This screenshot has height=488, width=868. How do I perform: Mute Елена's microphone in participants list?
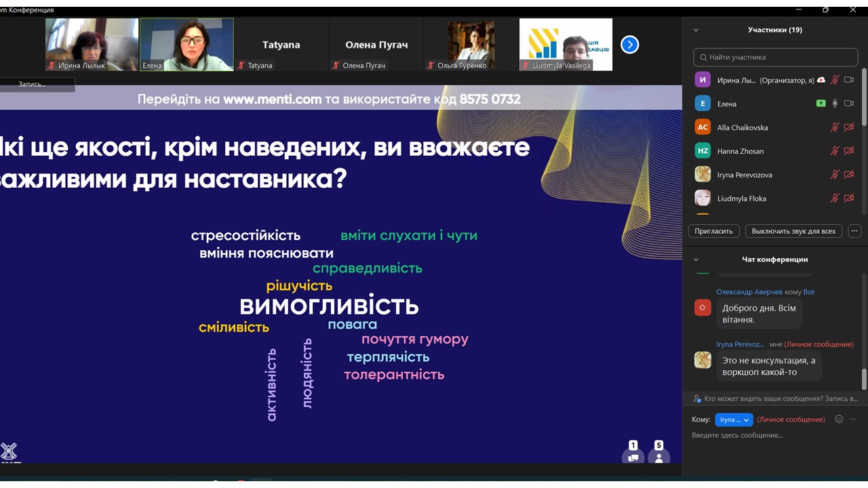coord(835,104)
